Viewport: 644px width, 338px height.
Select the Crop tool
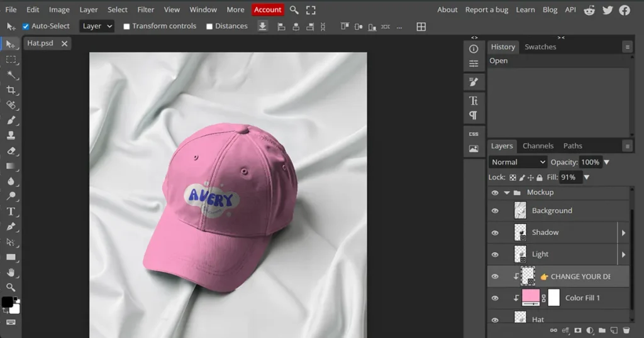pos(11,90)
